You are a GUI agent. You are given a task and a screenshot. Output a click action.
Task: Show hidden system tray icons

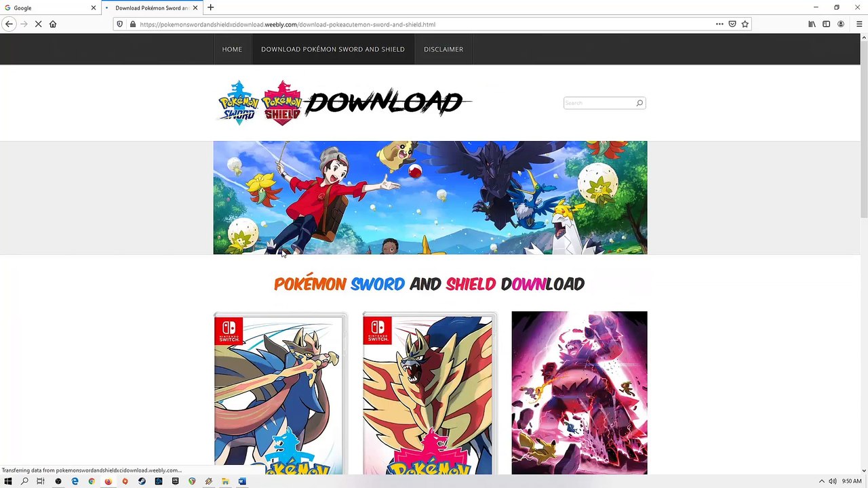pos(821,481)
